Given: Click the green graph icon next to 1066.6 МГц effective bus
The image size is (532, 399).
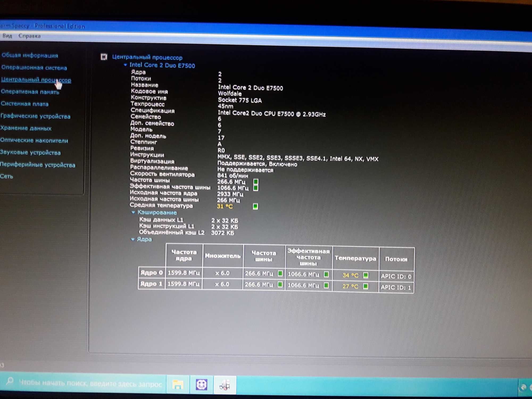Looking at the screenshot, I should [256, 188].
